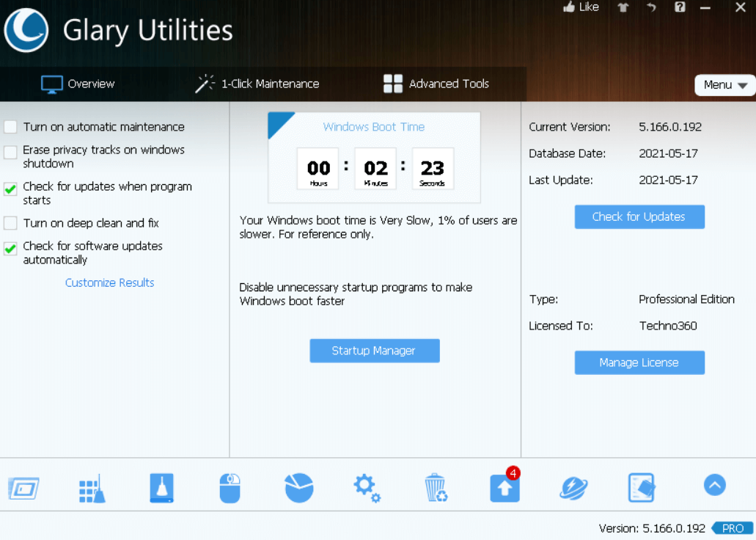This screenshot has height=540, width=756.
Task: Launch the Disk Space Analyzer pie icon
Action: tap(298, 488)
